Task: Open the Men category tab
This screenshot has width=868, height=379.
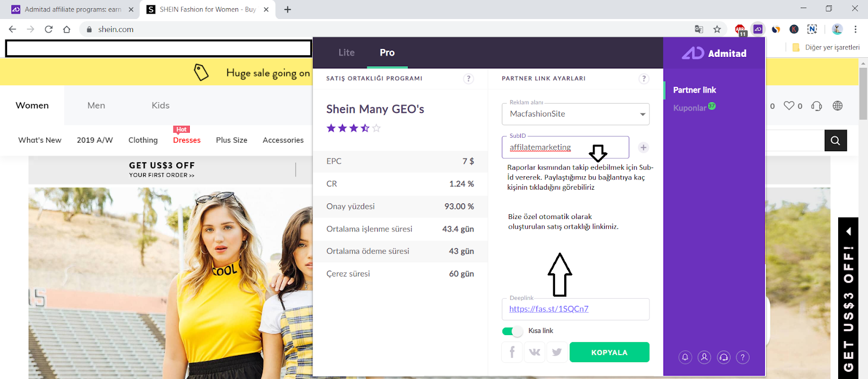Action: tap(96, 105)
